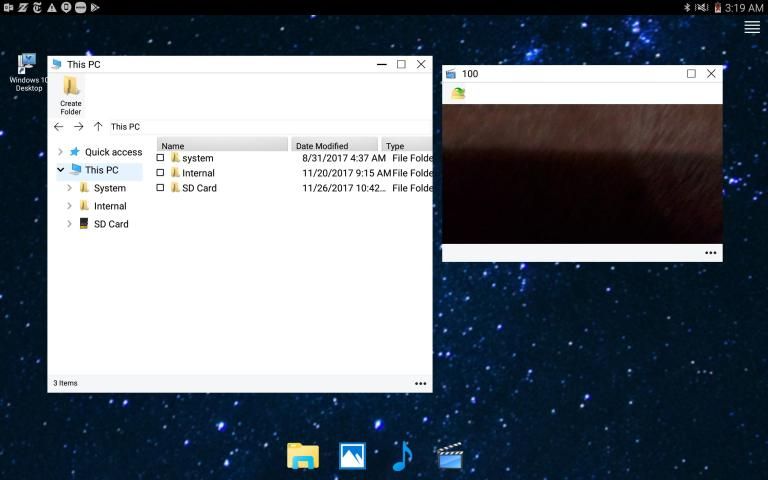The width and height of the screenshot is (768, 480).
Task: Go up one level with up arrow
Action: (x=98, y=127)
